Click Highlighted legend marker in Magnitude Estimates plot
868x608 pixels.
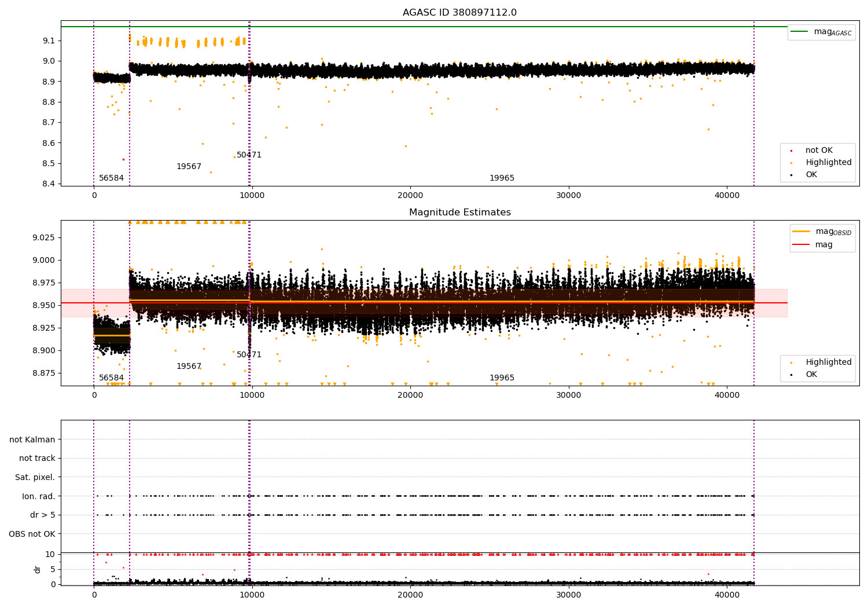791,362
